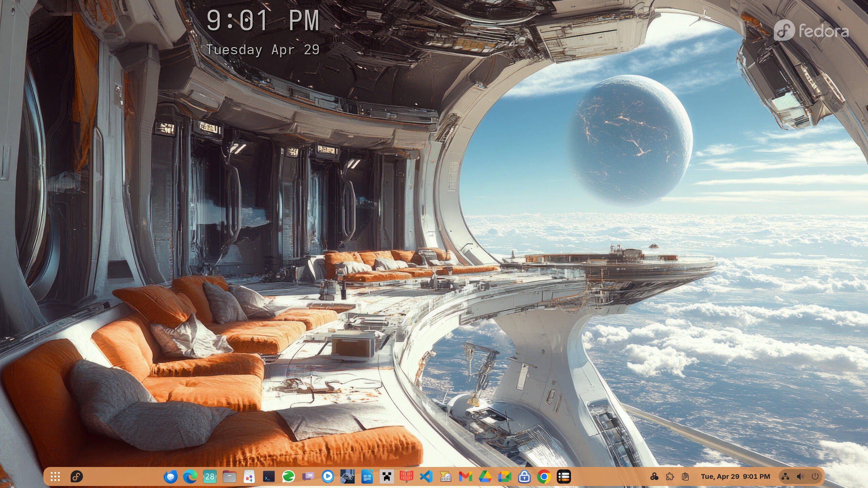
Task: Open the Software store shopping bag icon
Action: tap(249, 477)
